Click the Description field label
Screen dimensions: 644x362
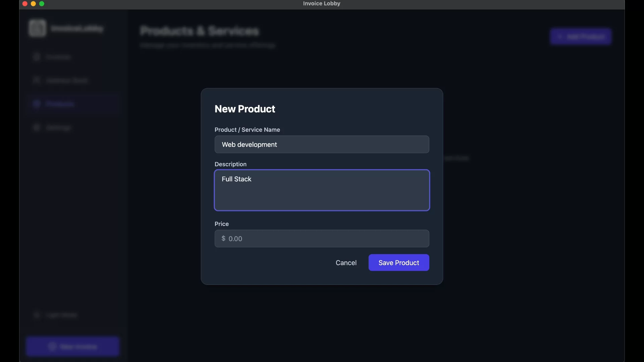(x=230, y=164)
